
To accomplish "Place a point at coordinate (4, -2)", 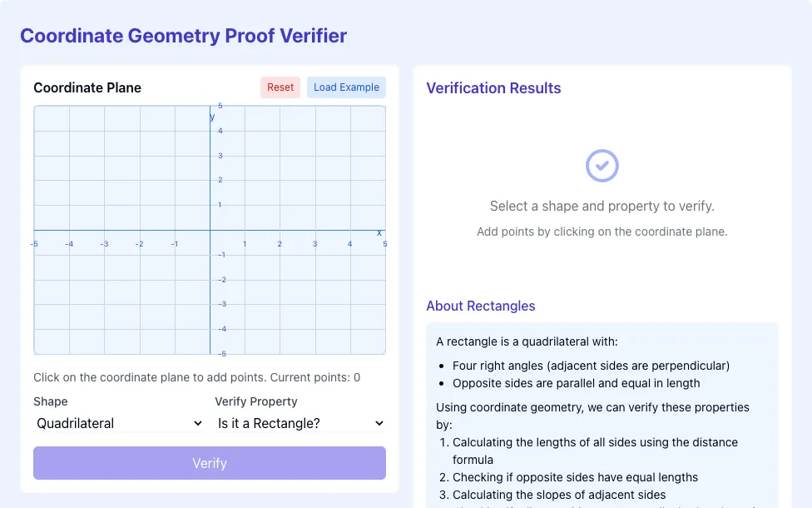I will pyautogui.click(x=350, y=280).
